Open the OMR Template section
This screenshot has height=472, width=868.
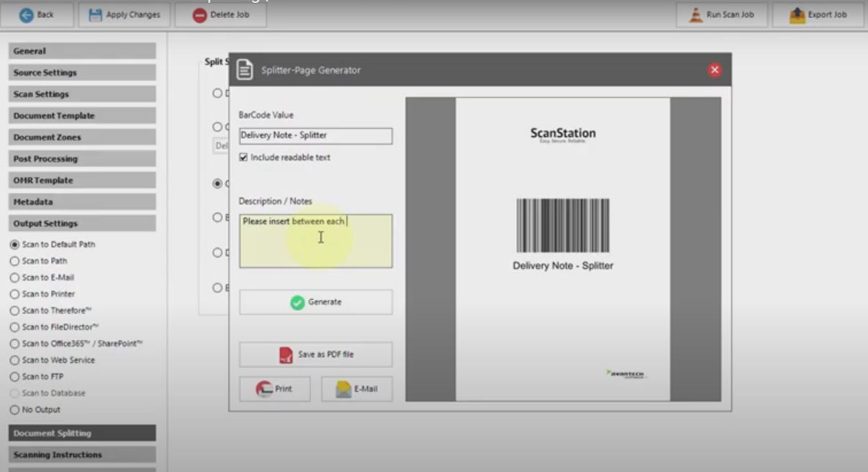tap(82, 180)
